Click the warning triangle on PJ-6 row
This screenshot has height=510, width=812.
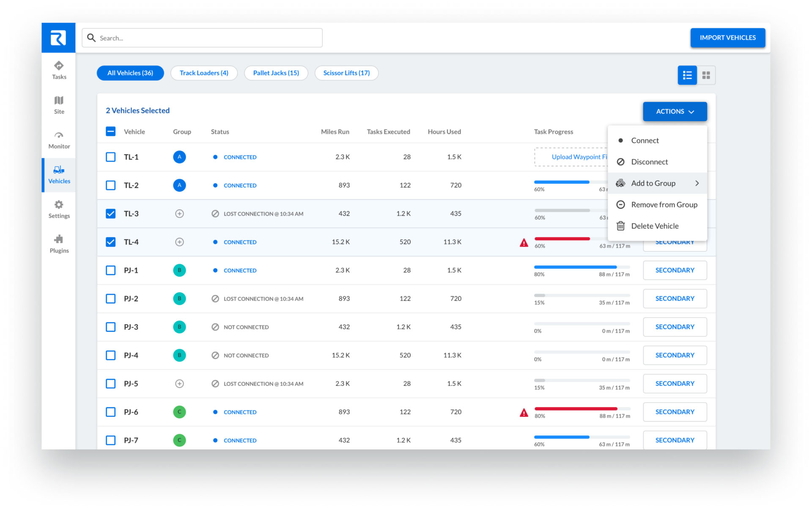(524, 413)
